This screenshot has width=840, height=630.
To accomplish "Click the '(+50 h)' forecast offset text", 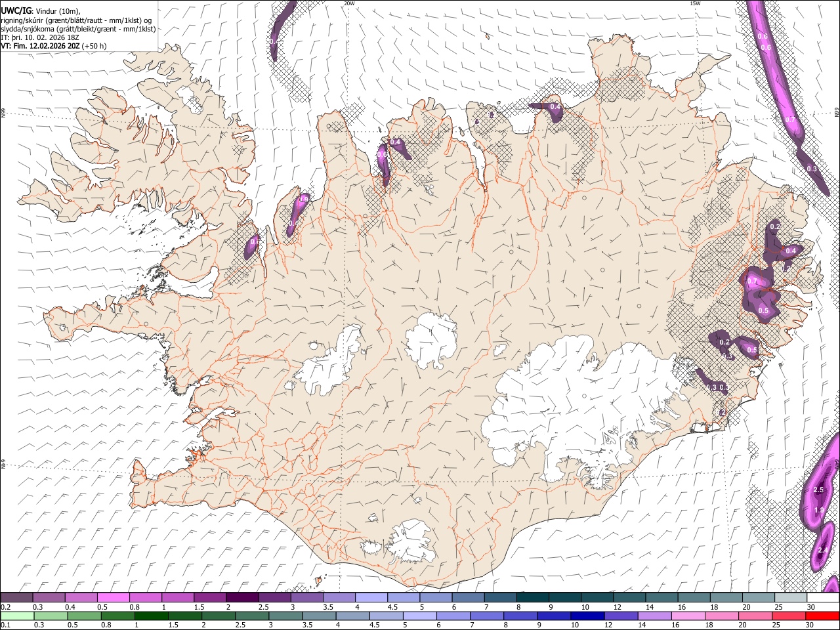I will pos(94,46).
